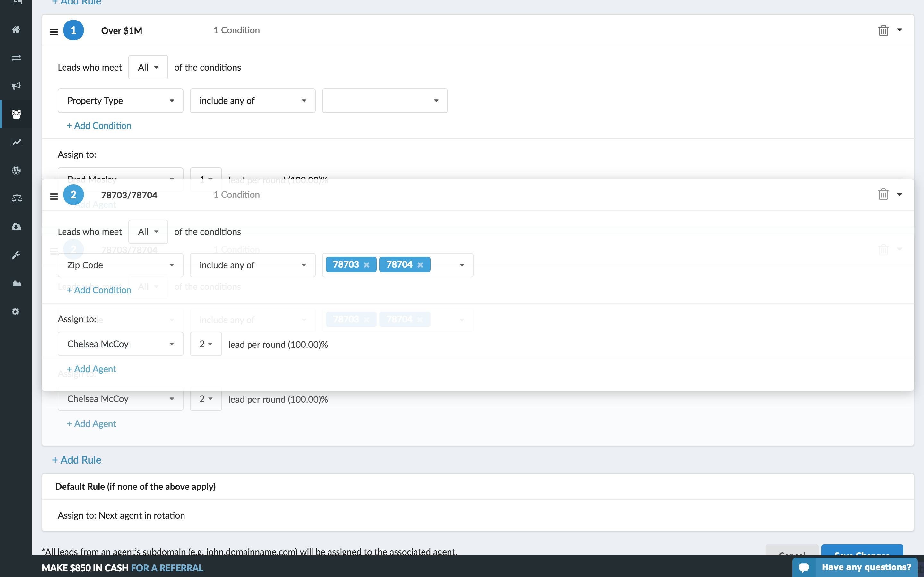Open the Zip Code field dropdown
The width and height of the screenshot is (924, 577).
(120, 265)
